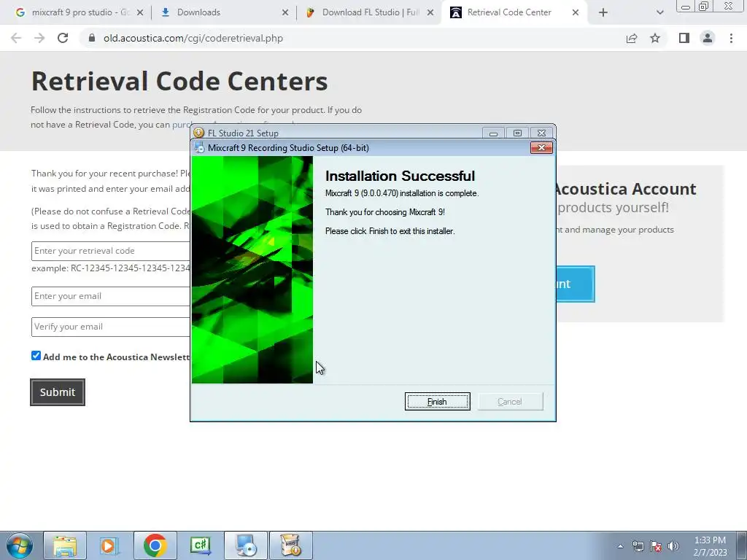Click the FL Studio 21 Setup title icon

(199, 133)
